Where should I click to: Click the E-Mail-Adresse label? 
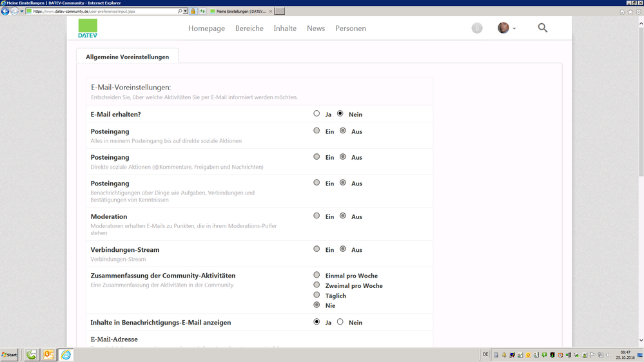pyautogui.click(x=114, y=339)
